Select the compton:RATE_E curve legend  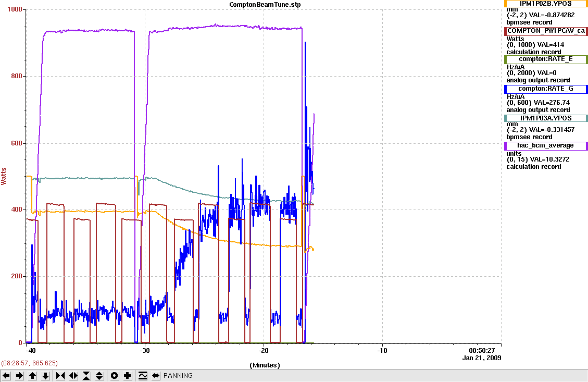pyautogui.click(x=546, y=59)
